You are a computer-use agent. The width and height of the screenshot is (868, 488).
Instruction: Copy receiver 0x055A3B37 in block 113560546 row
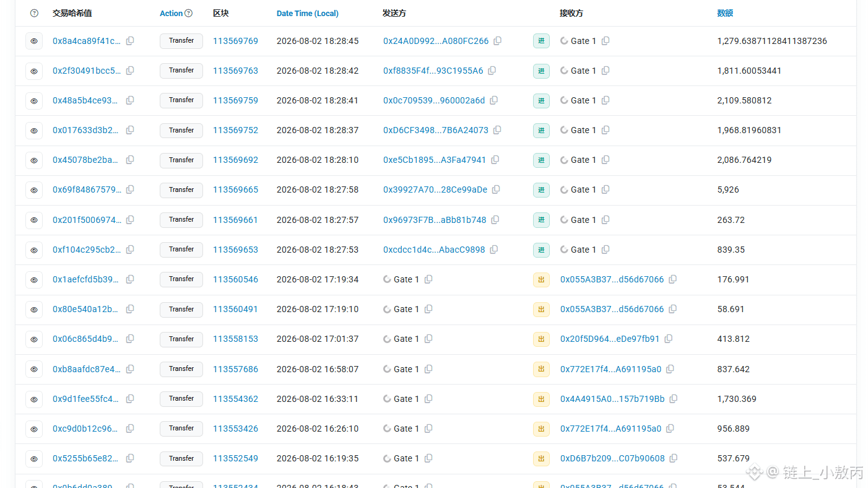click(x=672, y=279)
